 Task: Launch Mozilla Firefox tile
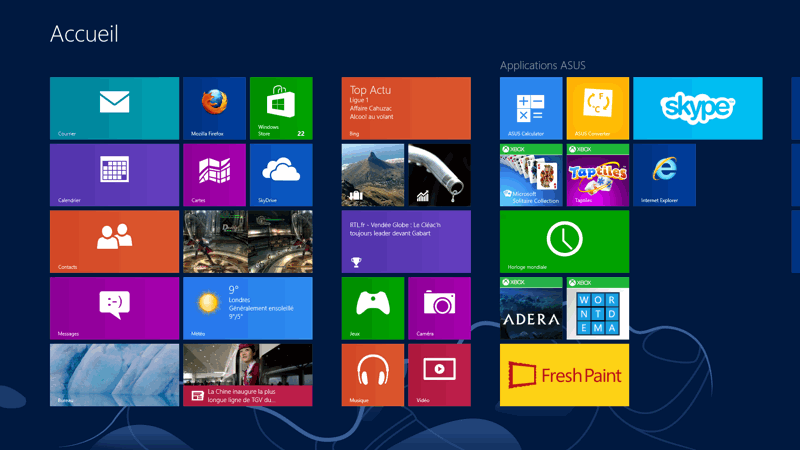click(214, 108)
